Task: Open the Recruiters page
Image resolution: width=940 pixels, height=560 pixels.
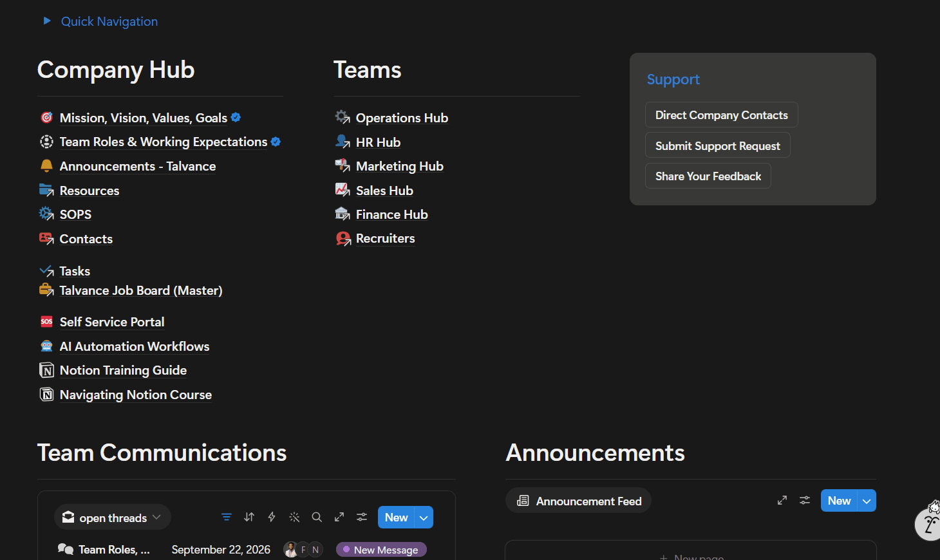Action: (386, 238)
